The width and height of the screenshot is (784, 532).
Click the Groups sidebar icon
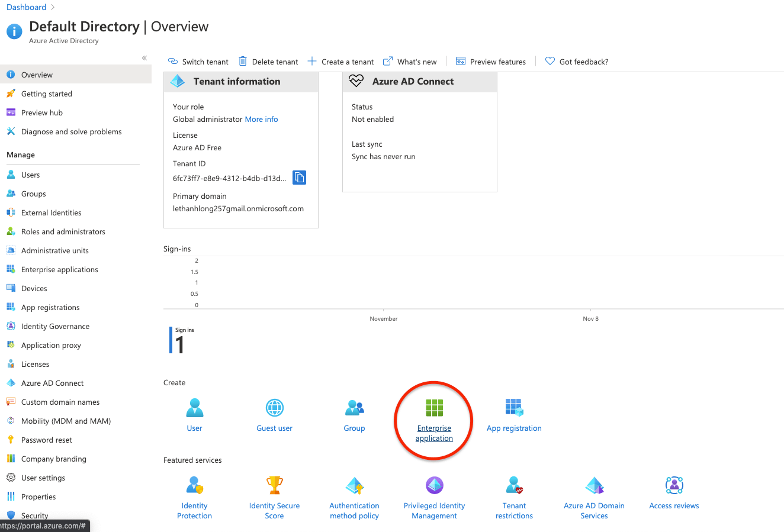11,194
